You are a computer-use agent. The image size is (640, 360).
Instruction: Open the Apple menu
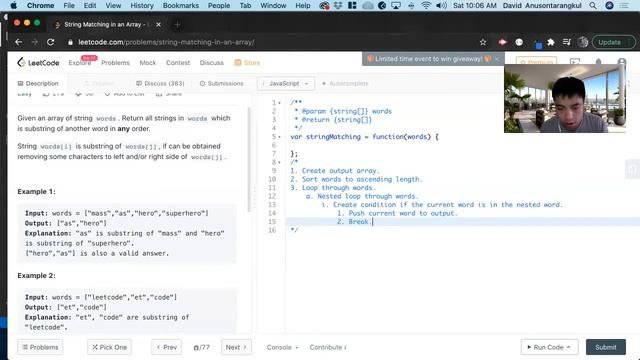[x=13, y=5]
